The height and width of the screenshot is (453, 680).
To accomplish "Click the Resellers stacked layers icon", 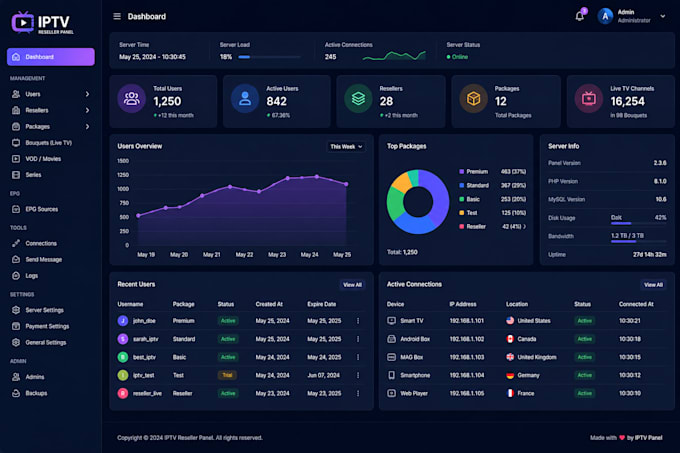I will tap(358, 99).
